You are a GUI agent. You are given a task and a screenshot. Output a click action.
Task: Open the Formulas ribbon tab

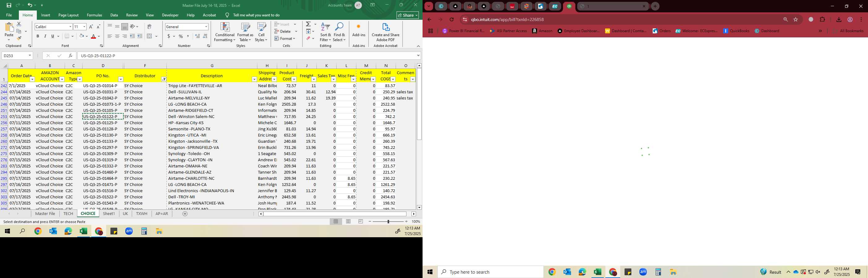94,15
